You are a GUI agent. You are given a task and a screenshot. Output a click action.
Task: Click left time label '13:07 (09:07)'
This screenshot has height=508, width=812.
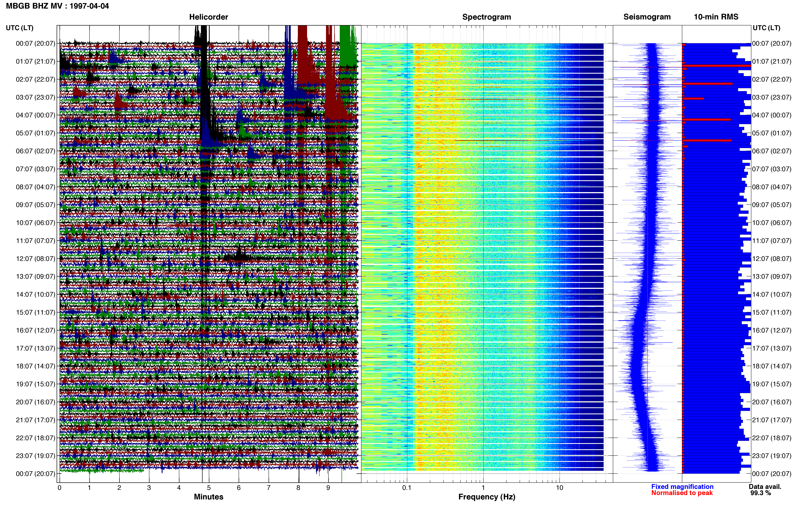point(36,277)
